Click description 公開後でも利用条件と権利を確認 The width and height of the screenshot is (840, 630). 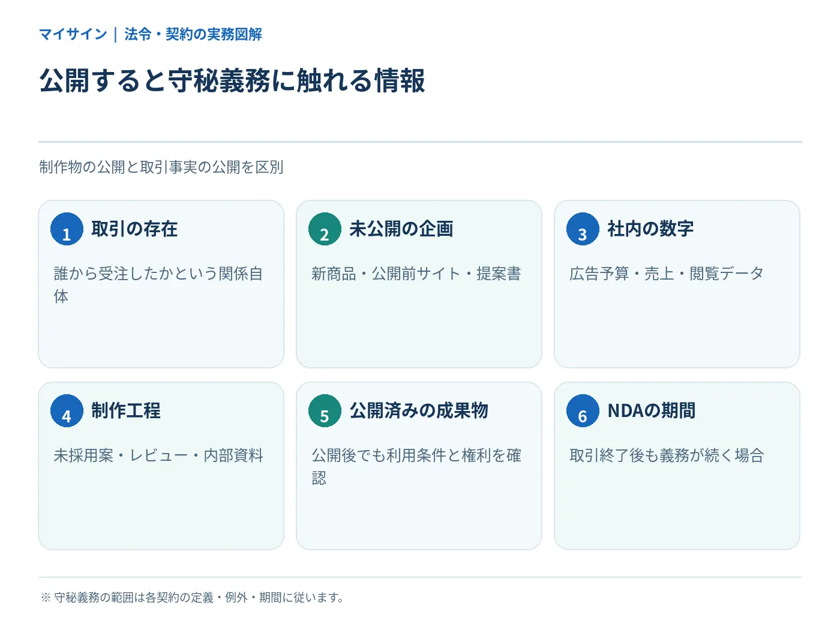416,466
